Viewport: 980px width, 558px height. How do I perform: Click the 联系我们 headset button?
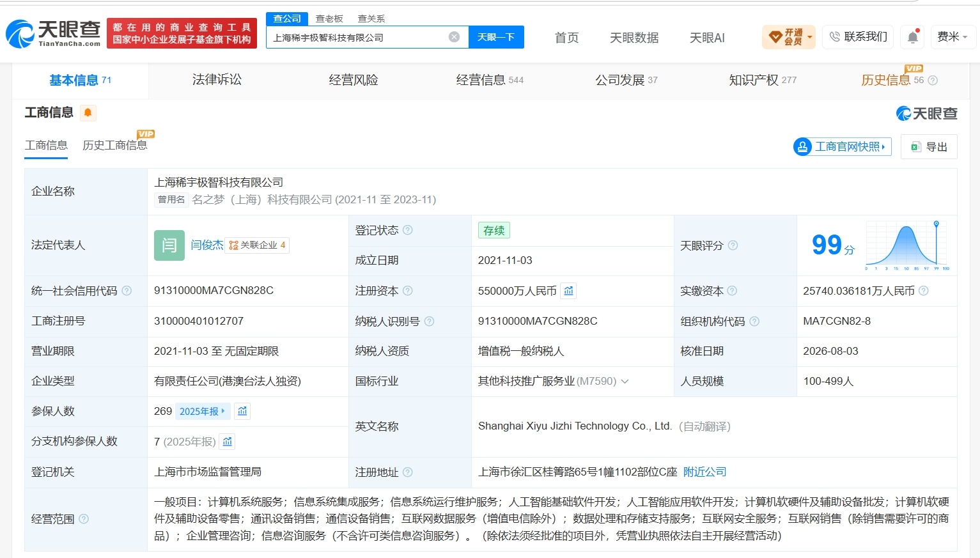[x=859, y=37]
